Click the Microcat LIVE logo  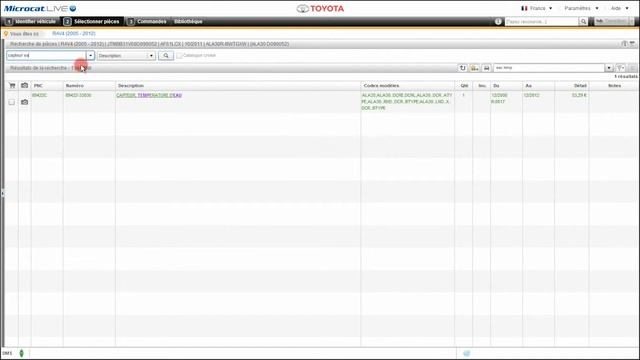[x=40, y=9]
